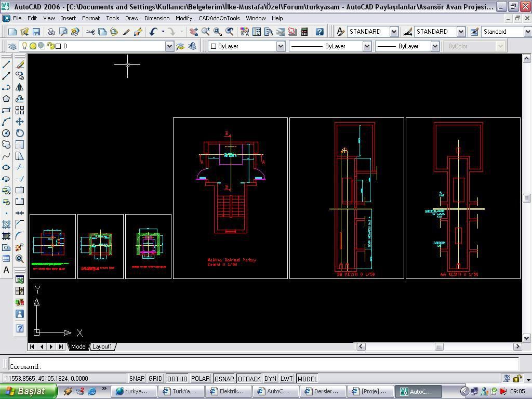Select the Mirror modify tool
The height and width of the screenshot is (399, 532).
pos(20,87)
